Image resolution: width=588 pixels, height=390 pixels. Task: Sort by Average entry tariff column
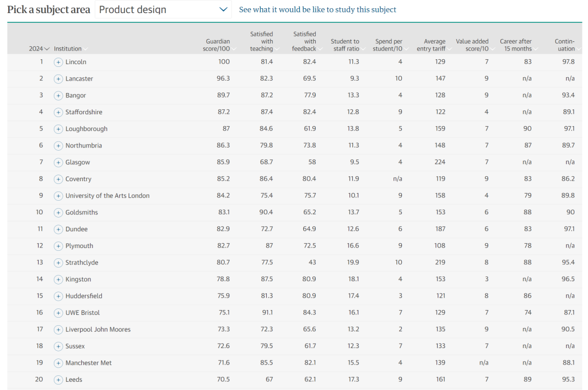(434, 45)
